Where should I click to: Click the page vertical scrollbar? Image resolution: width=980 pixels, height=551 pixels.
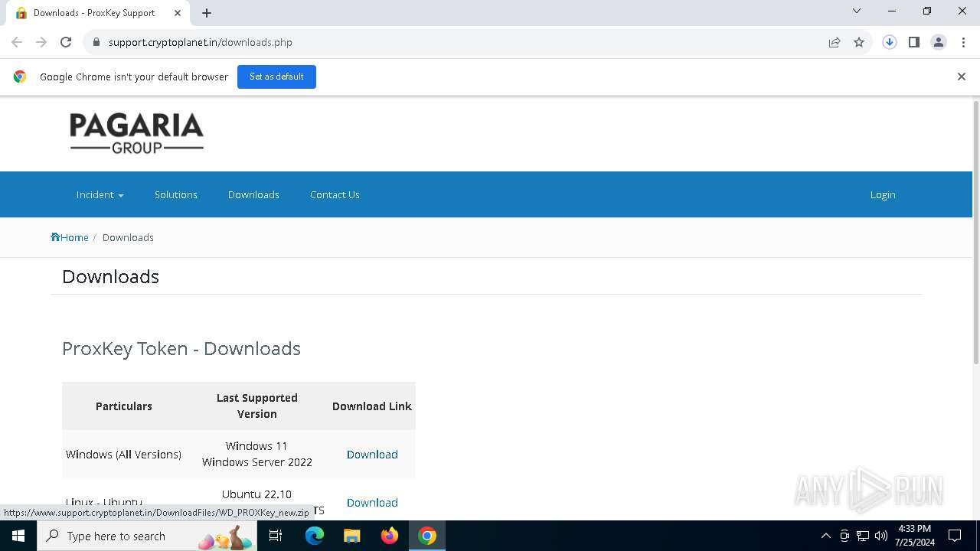[x=975, y=232]
